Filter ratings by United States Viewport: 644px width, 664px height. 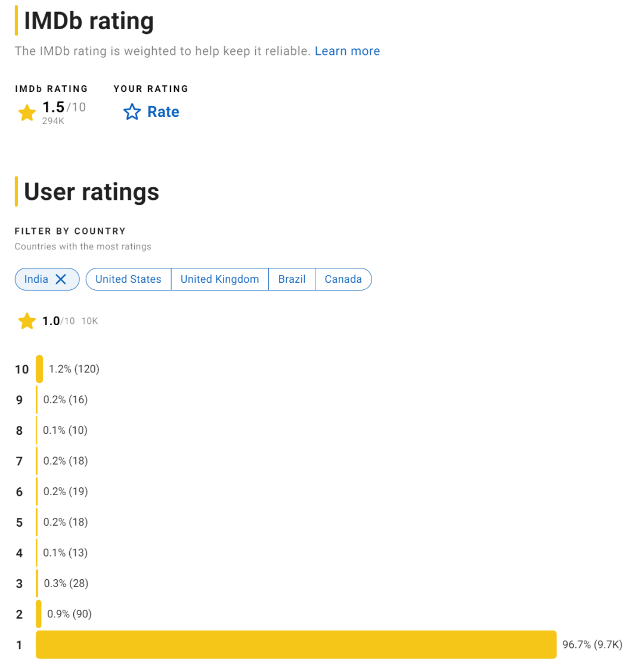click(x=128, y=279)
